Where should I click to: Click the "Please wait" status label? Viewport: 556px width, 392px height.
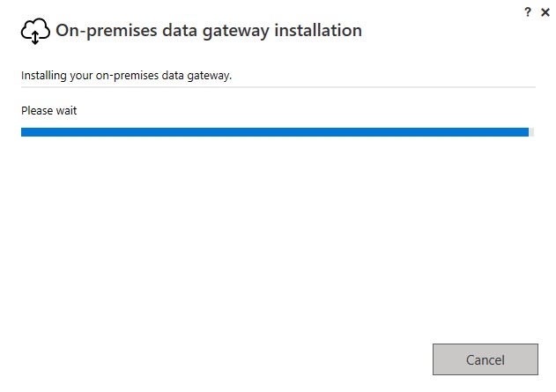49,111
